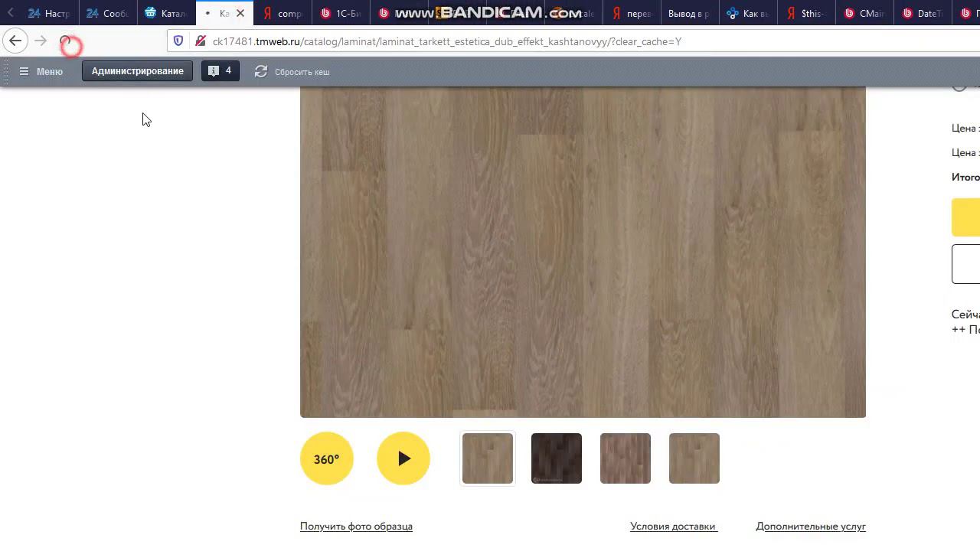
Task: Open the shield tracking protection icon
Action: (178, 41)
